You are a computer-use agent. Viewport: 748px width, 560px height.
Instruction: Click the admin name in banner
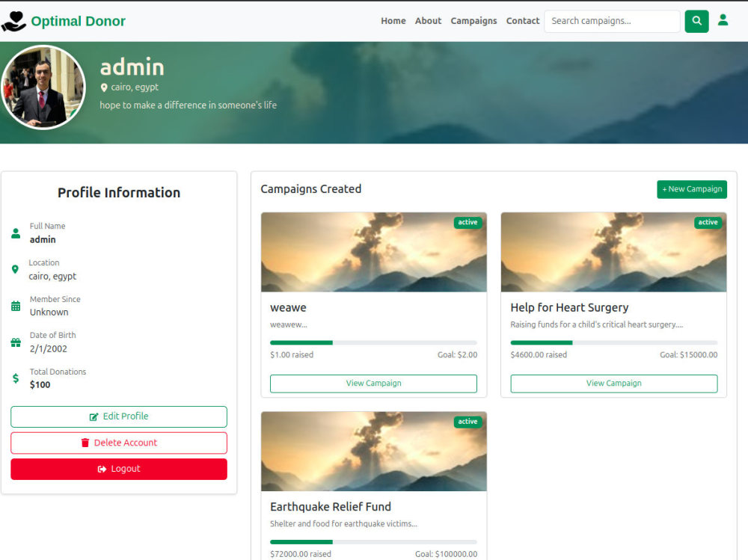[x=132, y=67]
